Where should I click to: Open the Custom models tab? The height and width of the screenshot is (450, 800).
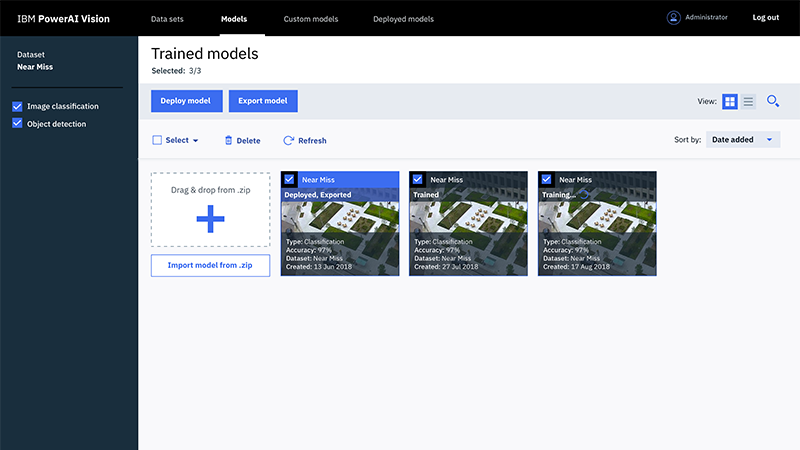[310, 19]
